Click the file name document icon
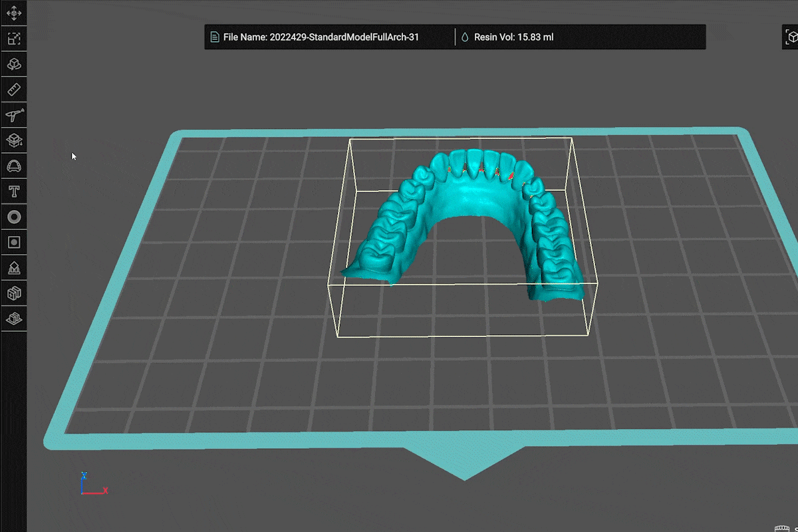Screen dimensions: 798x532 [215, 37]
